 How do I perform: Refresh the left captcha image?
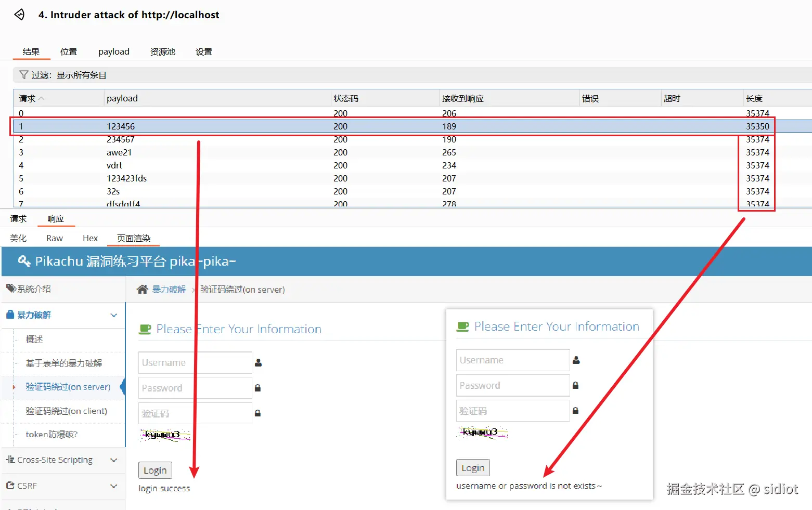pos(165,435)
